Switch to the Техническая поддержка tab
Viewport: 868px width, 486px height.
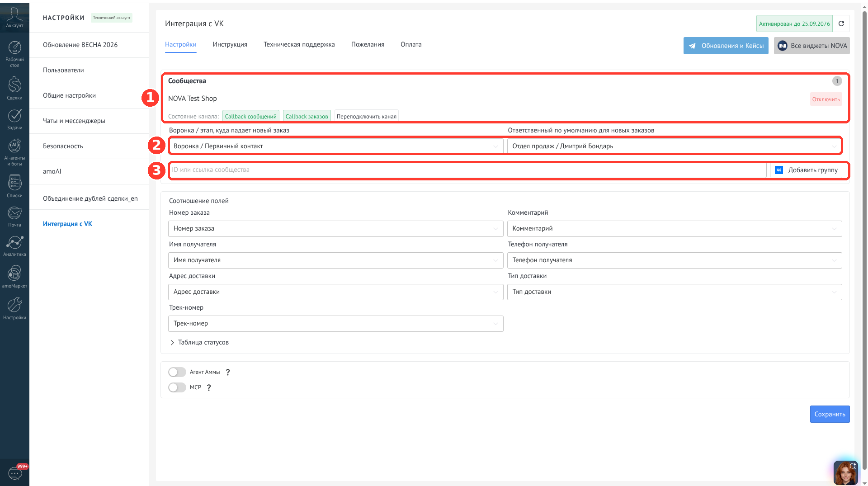click(299, 44)
